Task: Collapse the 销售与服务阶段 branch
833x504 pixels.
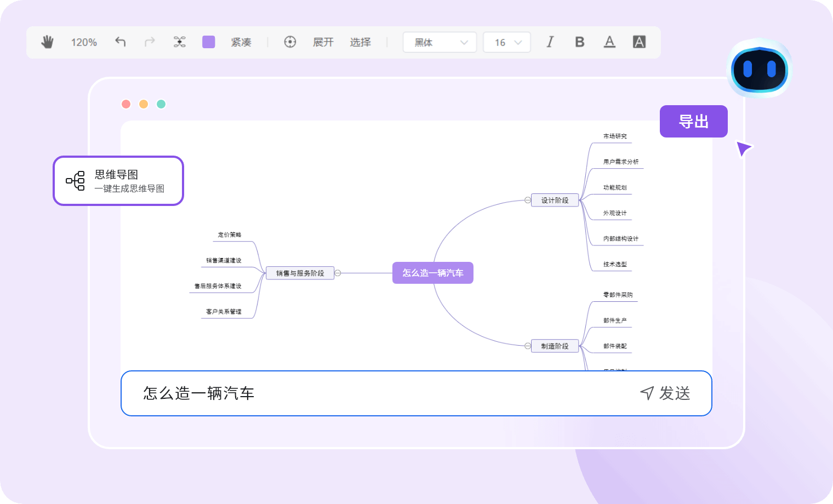Action: 338,272
